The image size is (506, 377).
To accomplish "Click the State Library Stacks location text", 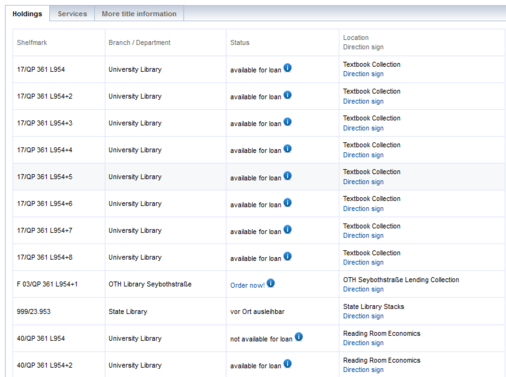I will click(373, 306).
